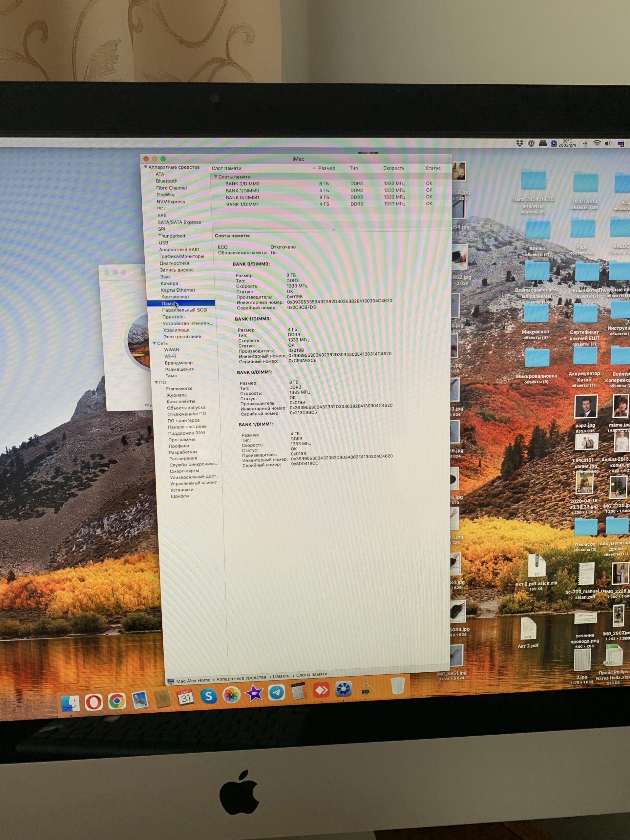630x840 pixels.
Task: Select Wi-Fi under Сеть
Action: (170, 356)
